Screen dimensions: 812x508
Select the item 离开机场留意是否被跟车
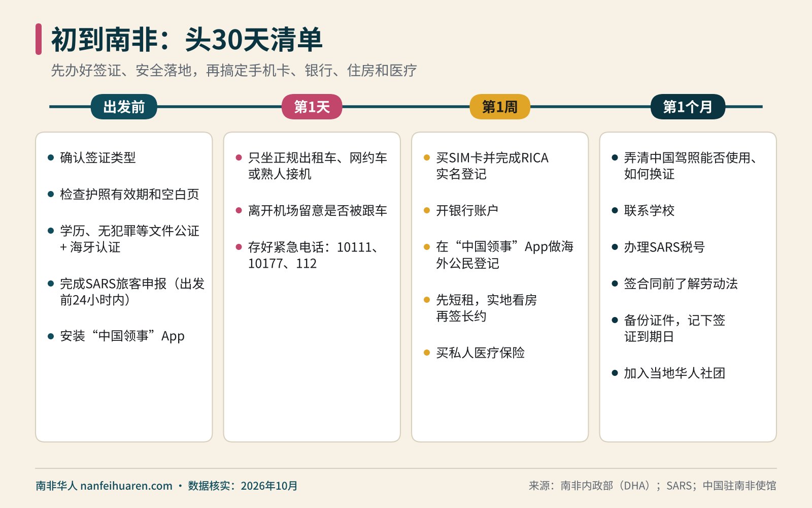click(x=318, y=210)
